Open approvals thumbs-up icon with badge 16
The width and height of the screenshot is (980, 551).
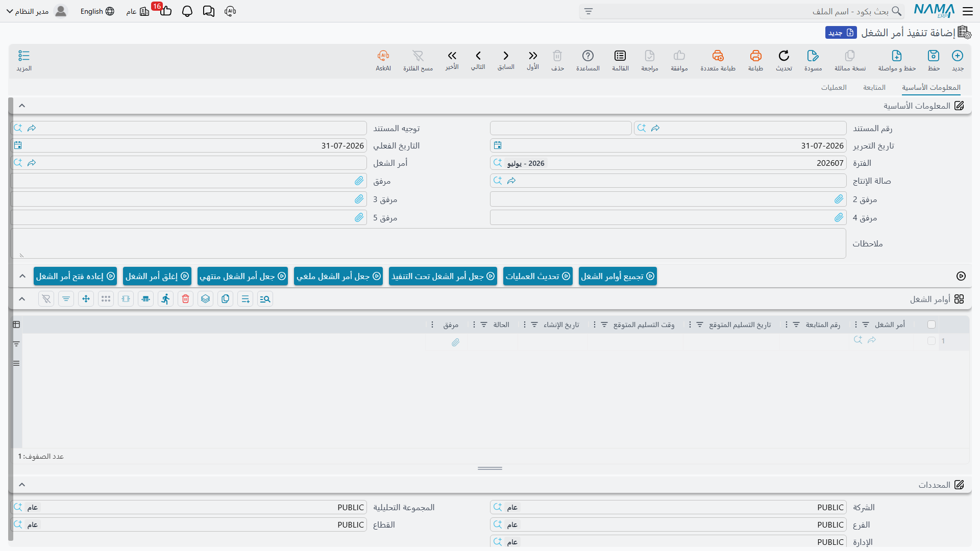[x=165, y=11]
